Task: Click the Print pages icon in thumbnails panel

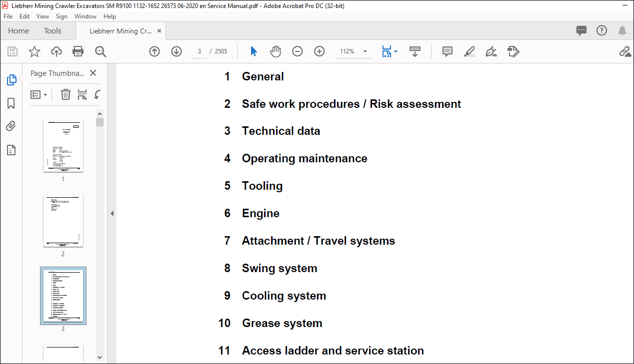Action: 82,94
